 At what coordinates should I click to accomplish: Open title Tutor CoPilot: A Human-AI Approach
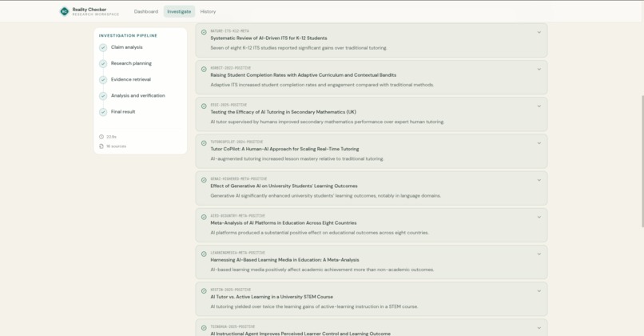click(x=284, y=149)
